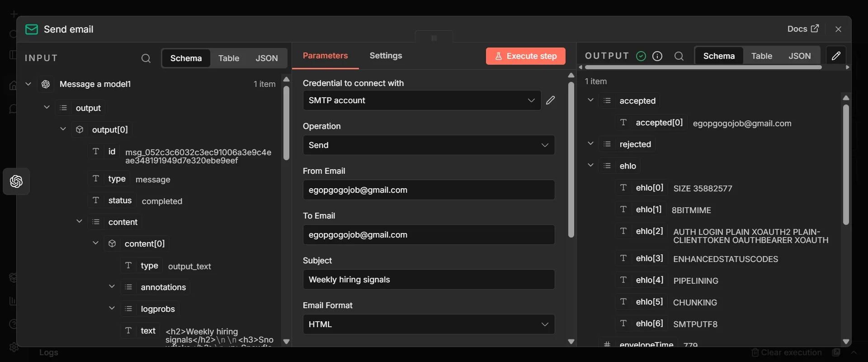Click the Subject field Weekly hiring signals
The image size is (868, 362).
click(x=429, y=280)
